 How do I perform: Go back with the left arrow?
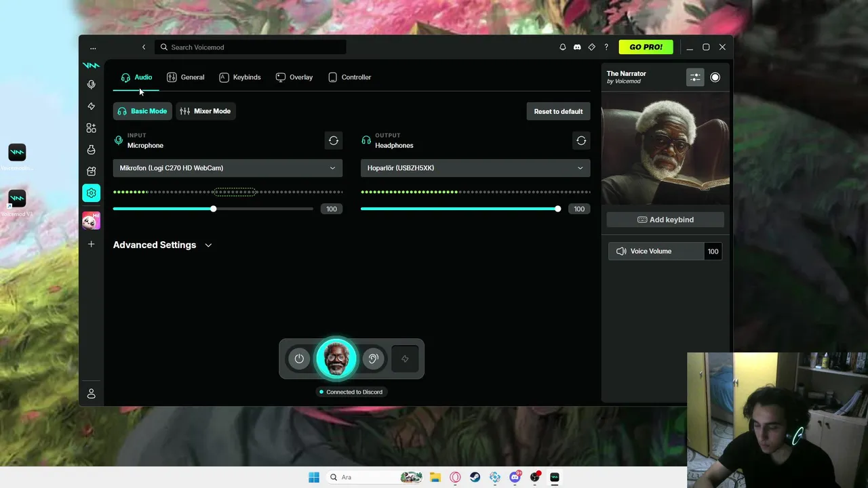click(x=144, y=47)
